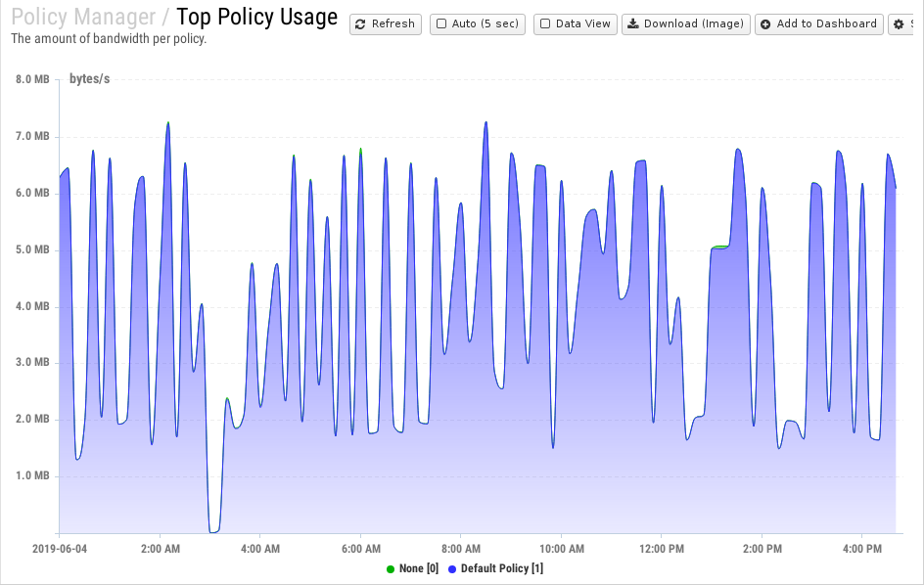
Task: Open the settings gear icon
Action: [899, 24]
